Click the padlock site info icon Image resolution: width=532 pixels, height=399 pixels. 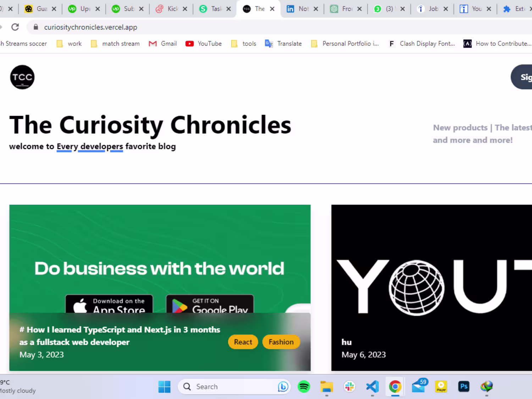point(35,27)
